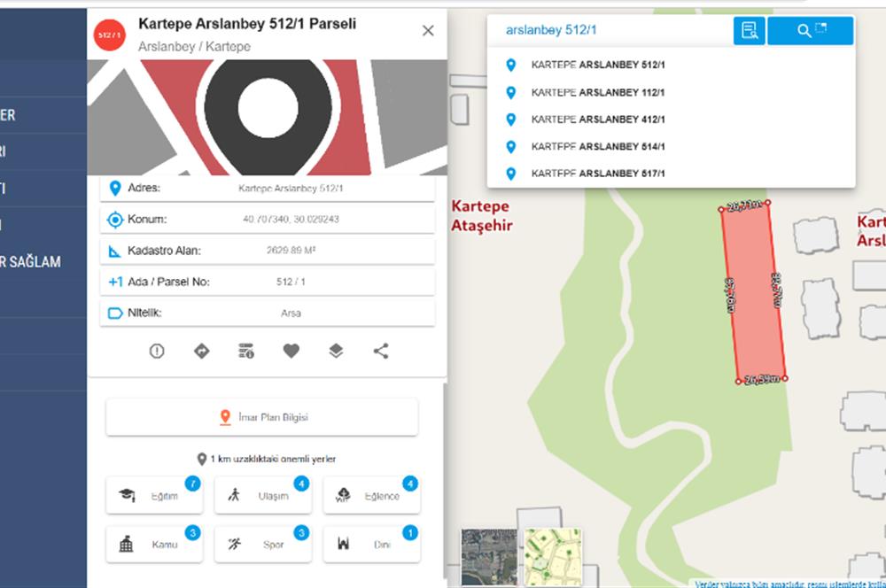Click the 40.707340, 30.029243 coordinates value
Screen dimensions: 886x588
click(x=291, y=219)
